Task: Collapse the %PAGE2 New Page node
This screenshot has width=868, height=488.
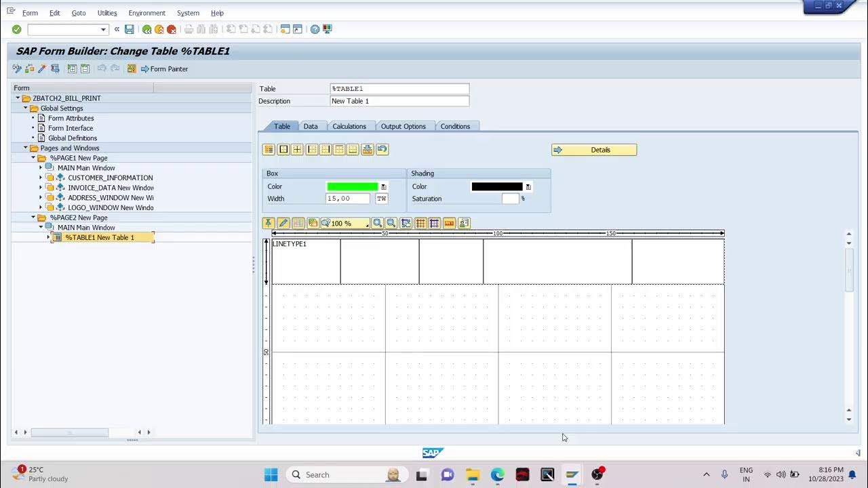Action: tap(33, 218)
